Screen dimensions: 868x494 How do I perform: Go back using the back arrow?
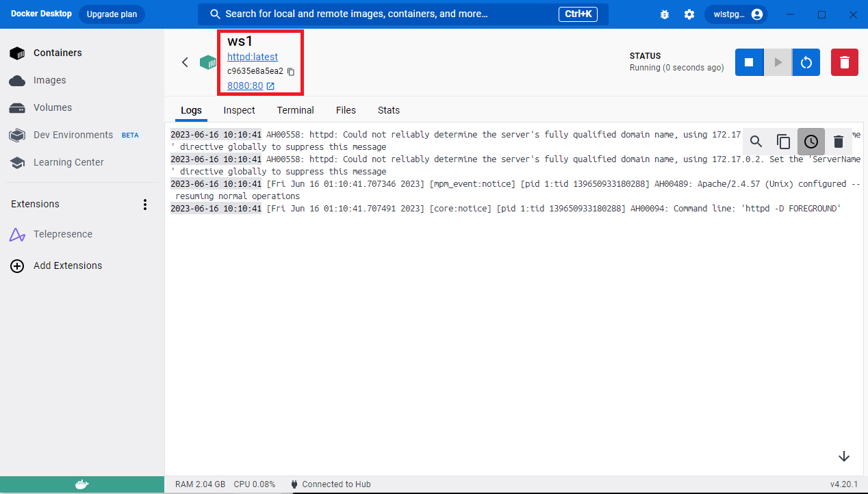pos(185,62)
